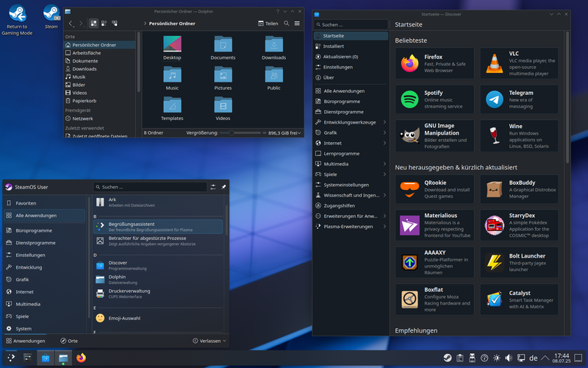Expand the Multimedia category in Discover
Screen dimensions: 588x368
pos(350,164)
